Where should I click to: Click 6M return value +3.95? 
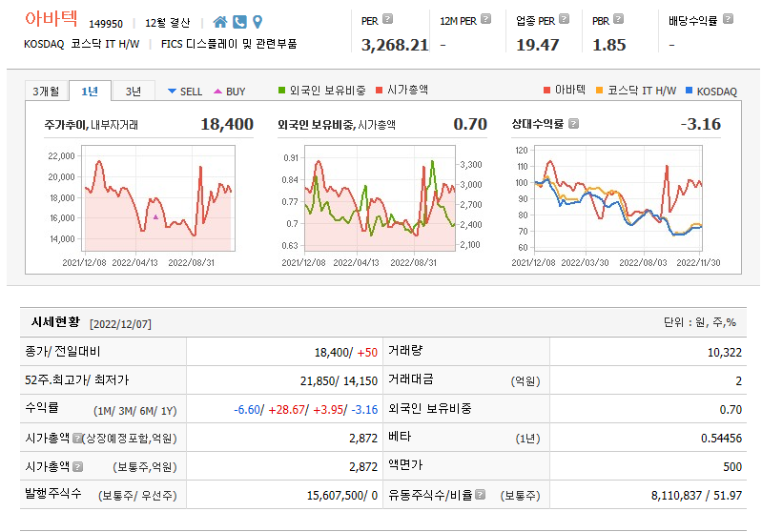click(x=328, y=410)
